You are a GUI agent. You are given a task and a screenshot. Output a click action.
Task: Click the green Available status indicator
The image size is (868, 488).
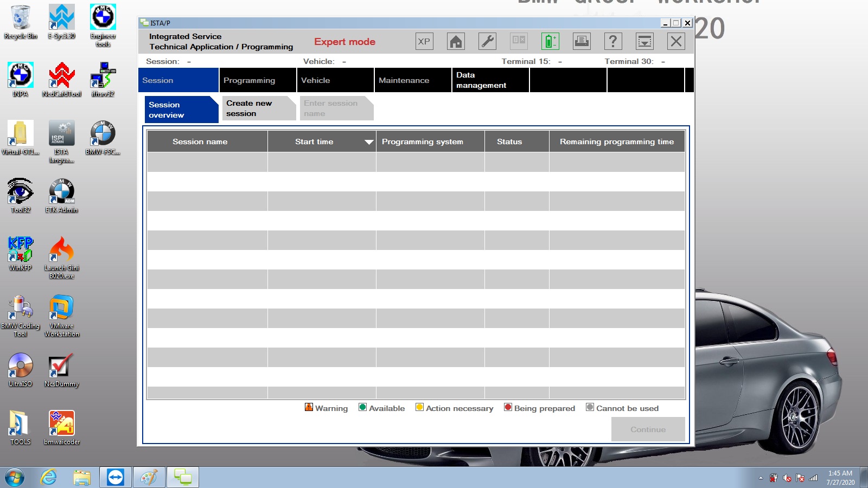(362, 407)
